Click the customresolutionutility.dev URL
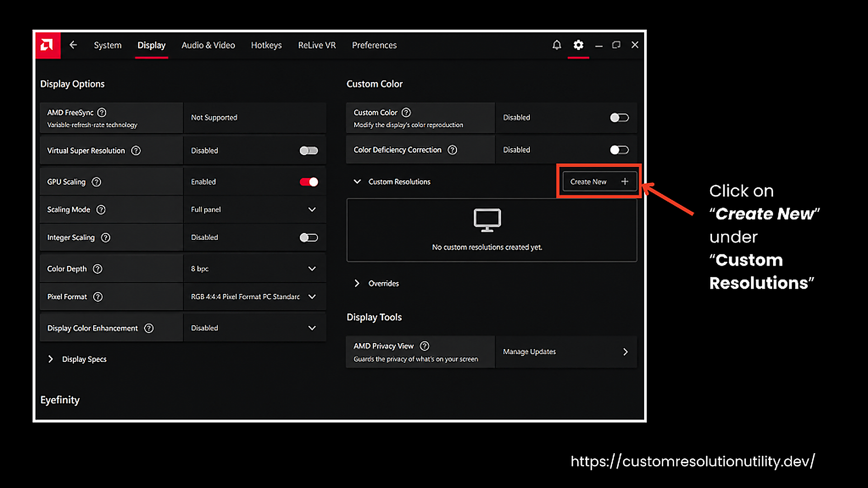 pos(693,461)
